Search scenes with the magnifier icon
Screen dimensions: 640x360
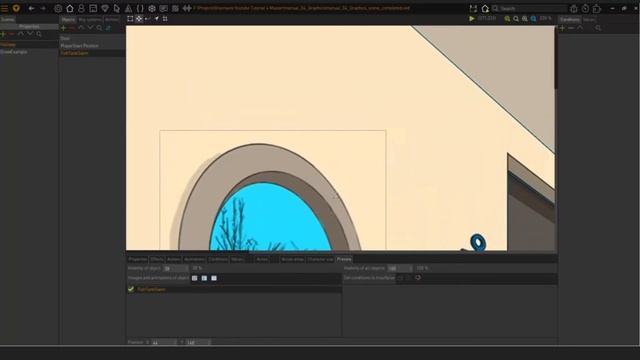[39, 34]
